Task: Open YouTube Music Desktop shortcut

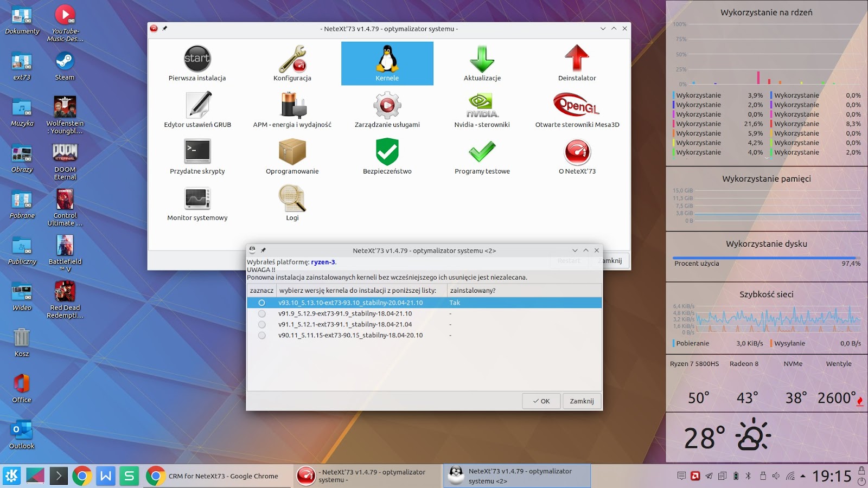Action: pos(65,23)
